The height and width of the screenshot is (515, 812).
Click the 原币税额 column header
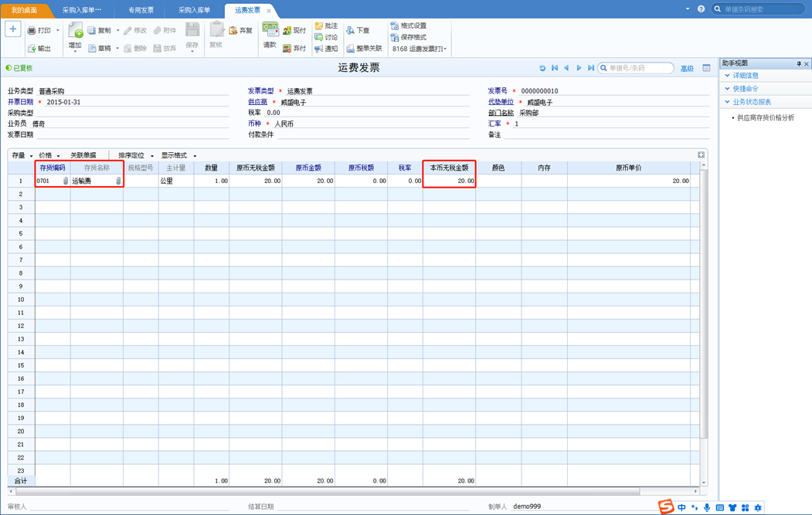click(361, 168)
